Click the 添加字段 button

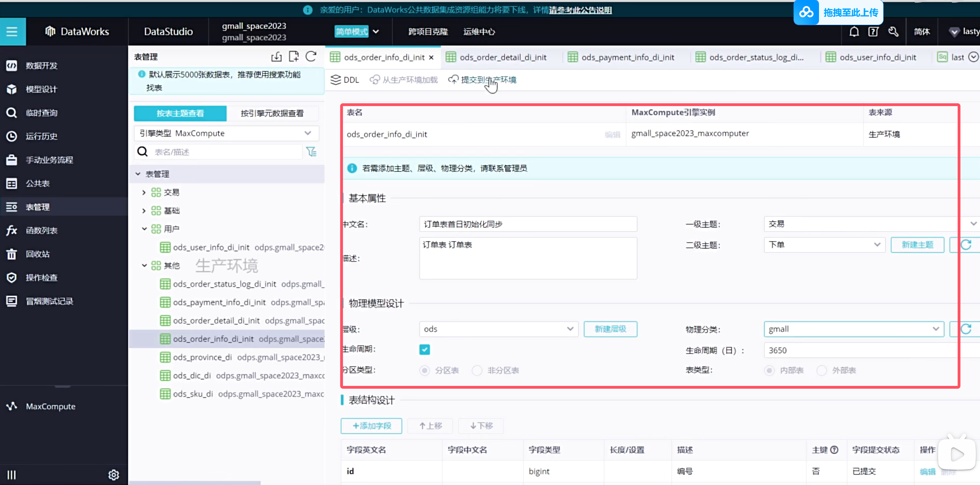pos(371,426)
